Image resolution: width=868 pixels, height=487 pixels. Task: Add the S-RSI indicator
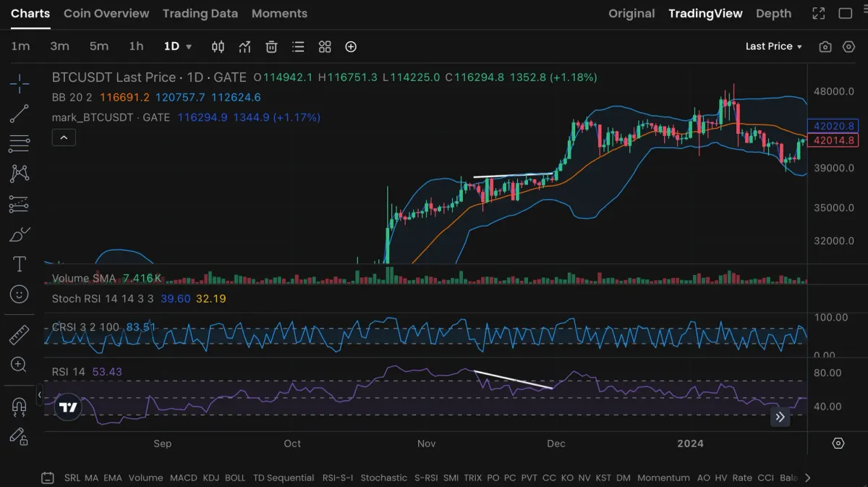coord(425,478)
